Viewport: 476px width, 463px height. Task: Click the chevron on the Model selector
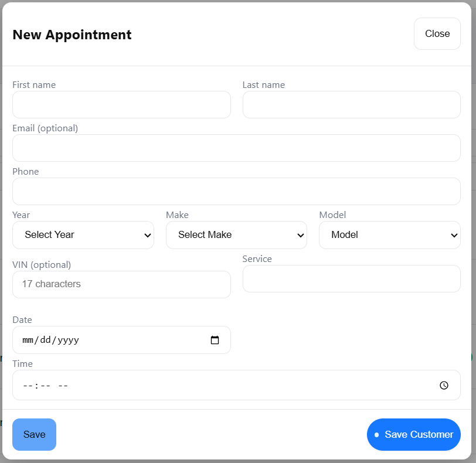coord(454,235)
